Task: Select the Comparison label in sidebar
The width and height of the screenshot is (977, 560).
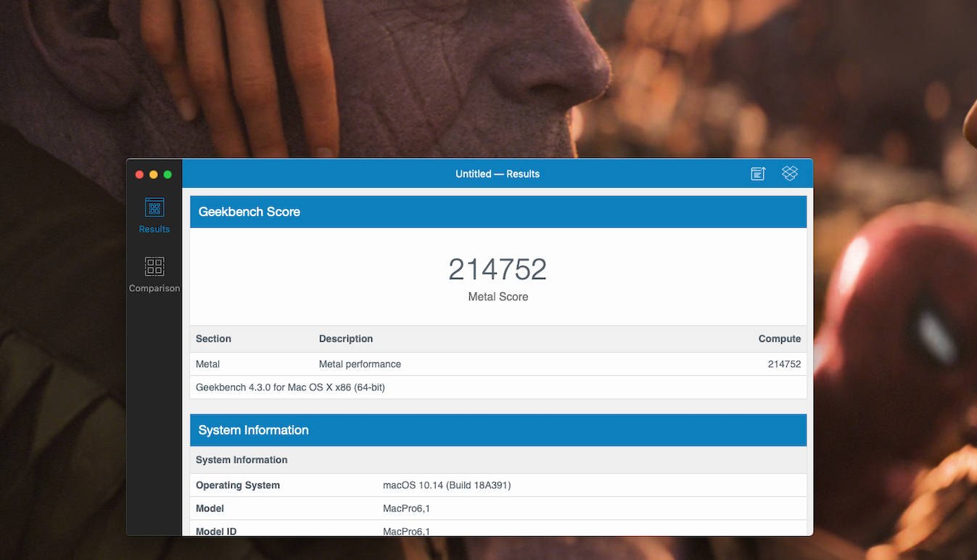Action: [x=154, y=288]
